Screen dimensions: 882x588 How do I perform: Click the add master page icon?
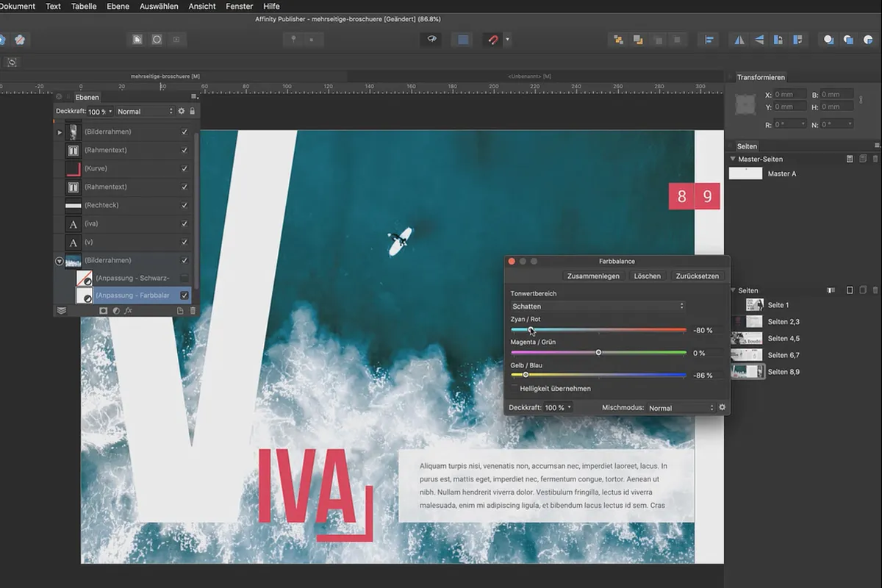click(849, 159)
